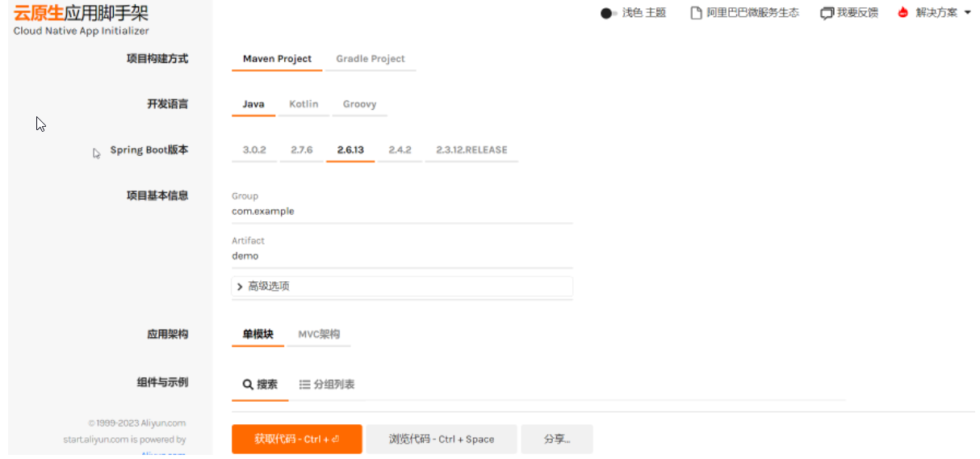The image size is (980, 459).
Task: Choose Groovy as development language
Action: pyautogui.click(x=359, y=104)
